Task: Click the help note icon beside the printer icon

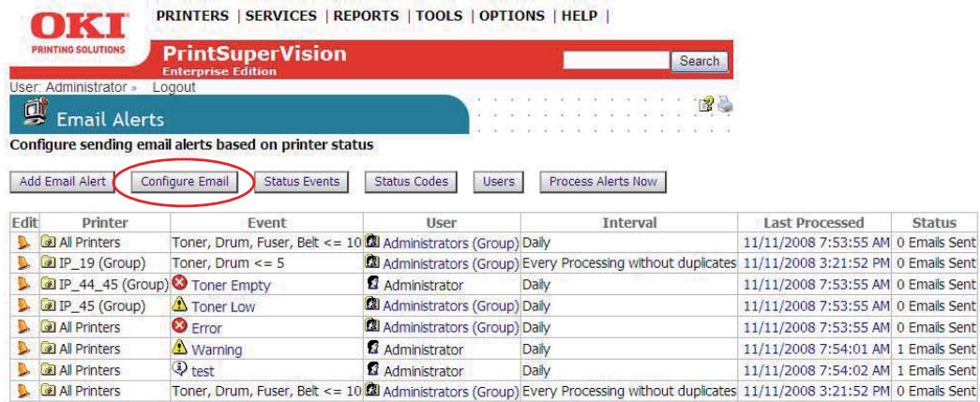Action: point(707,105)
